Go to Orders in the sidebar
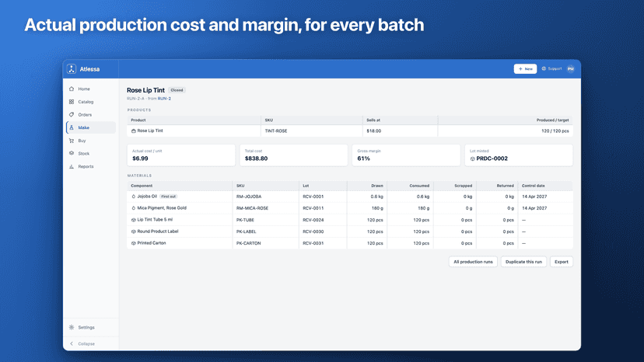Image resolution: width=644 pixels, height=362 pixels. [90, 114]
